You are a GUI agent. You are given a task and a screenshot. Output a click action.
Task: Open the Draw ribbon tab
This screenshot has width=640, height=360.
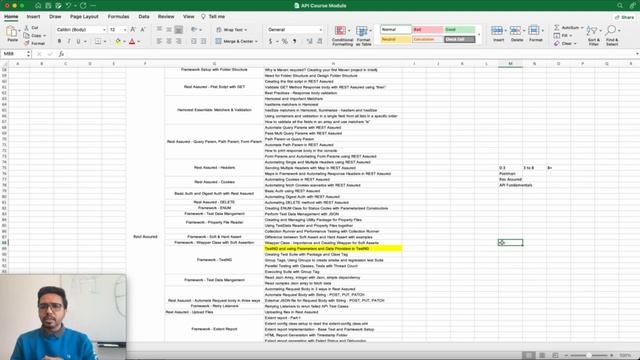pos(55,17)
